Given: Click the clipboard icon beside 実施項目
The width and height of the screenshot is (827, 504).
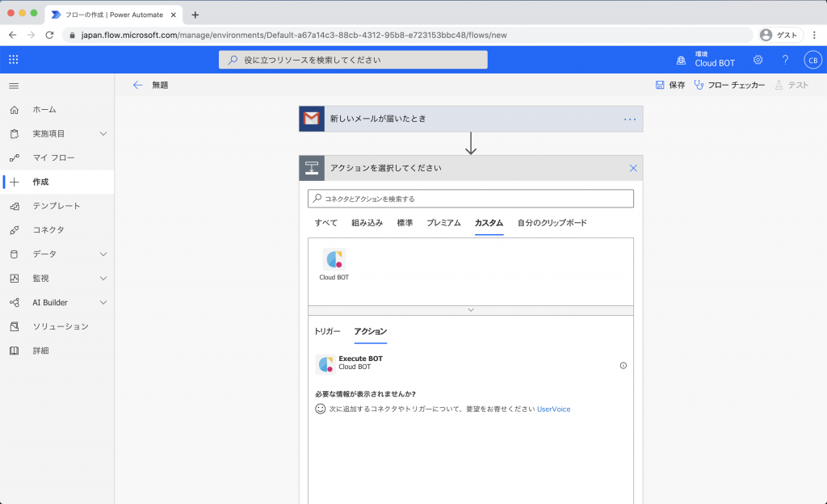Looking at the screenshot, I should coord(15,134).
